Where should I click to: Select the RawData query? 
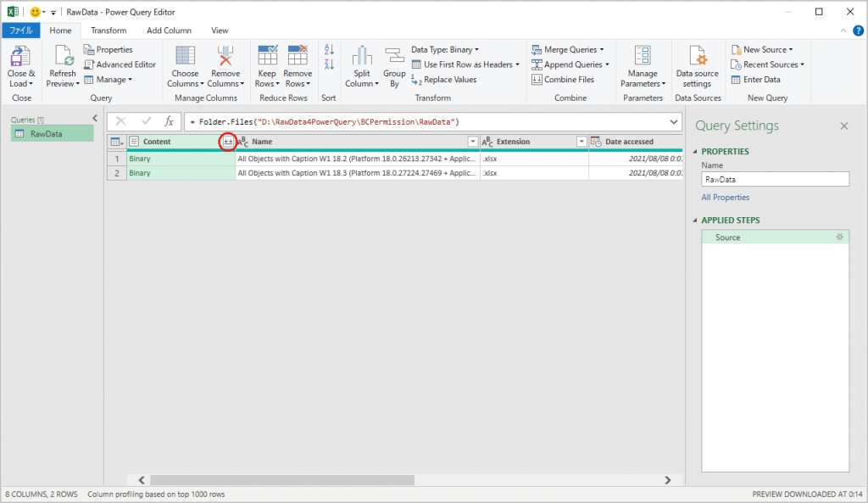pos(53,133)
